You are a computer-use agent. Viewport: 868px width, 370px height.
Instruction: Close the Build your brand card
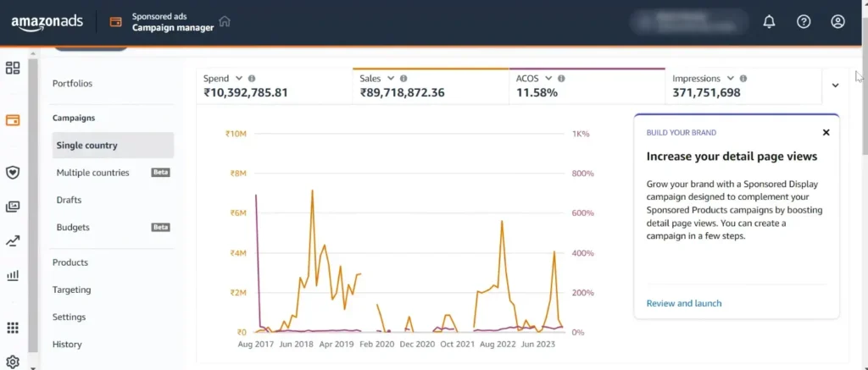(826, 132)
